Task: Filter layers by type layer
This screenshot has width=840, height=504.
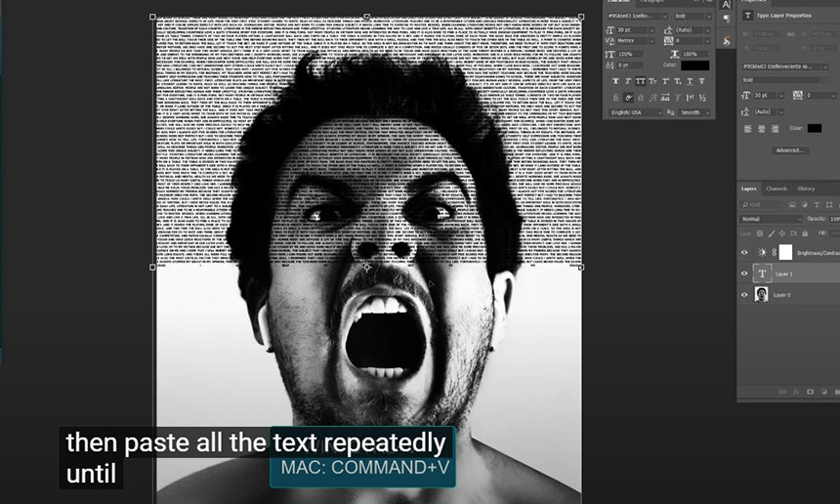Action: pos(817,204)
